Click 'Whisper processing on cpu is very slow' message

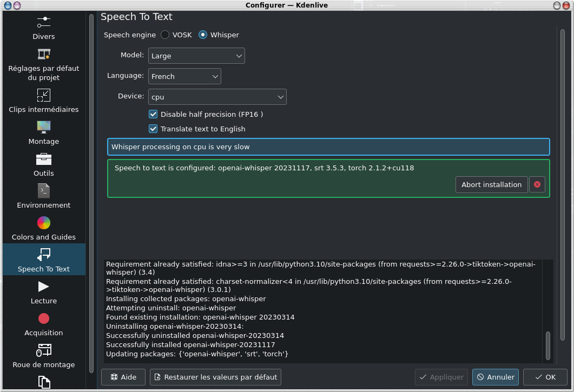point(328,147)
